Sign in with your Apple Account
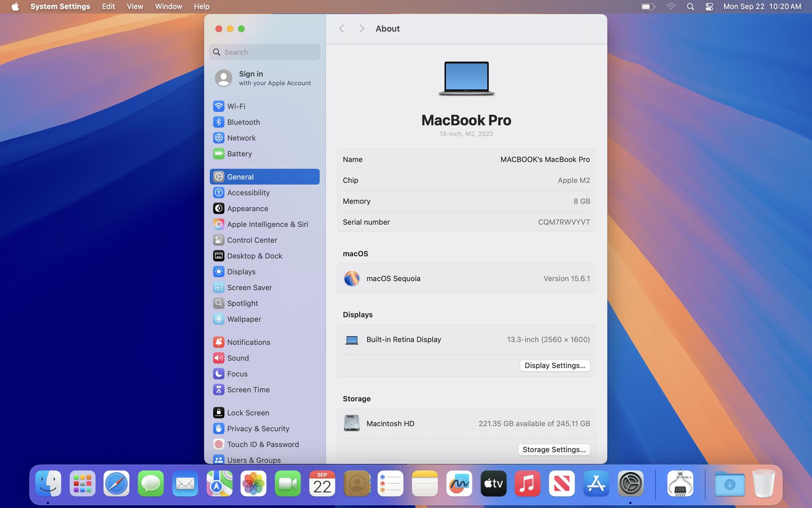Image resolution: width=812 pixels, height=508 pixels. tap(265, 78)
